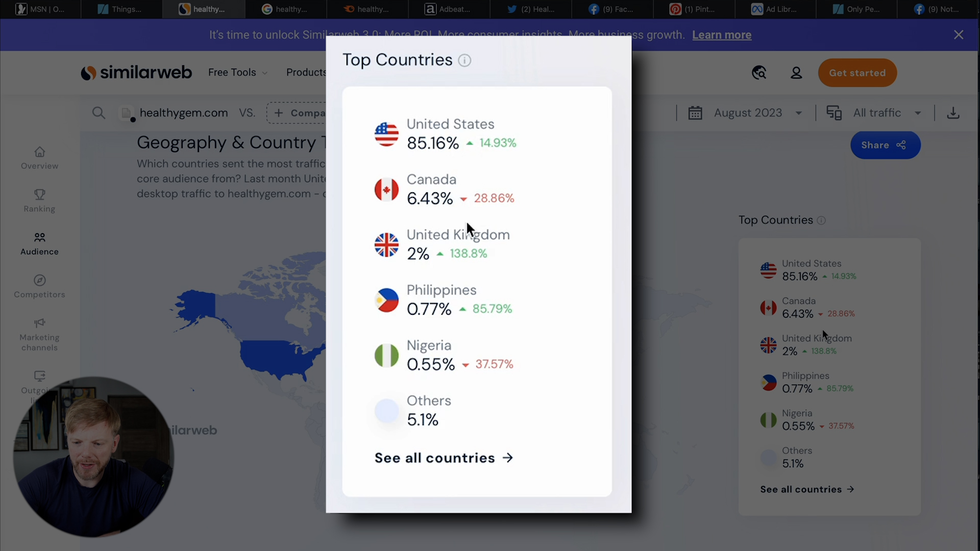Screen dimensions: 980x551
Task: Switch to the Pinterest browser tab
Action: point(693,9)
